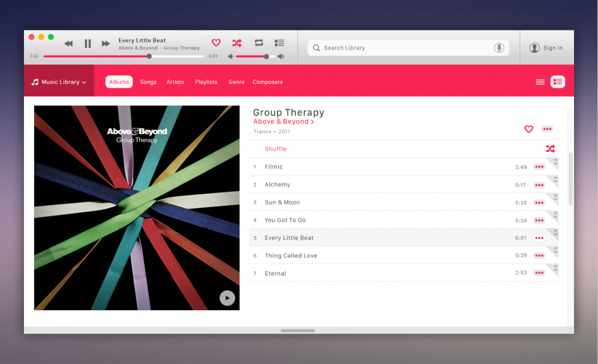Open more options for Every Little Beat

click(539, 238)
